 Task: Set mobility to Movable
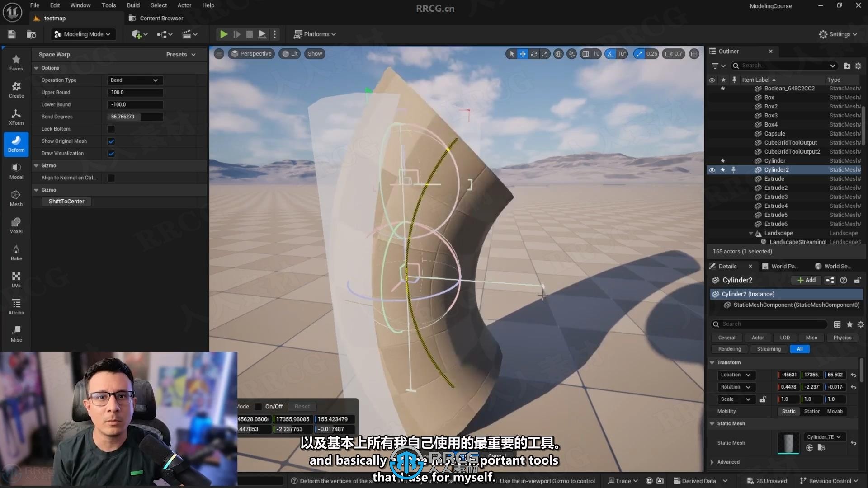point(835,412)
